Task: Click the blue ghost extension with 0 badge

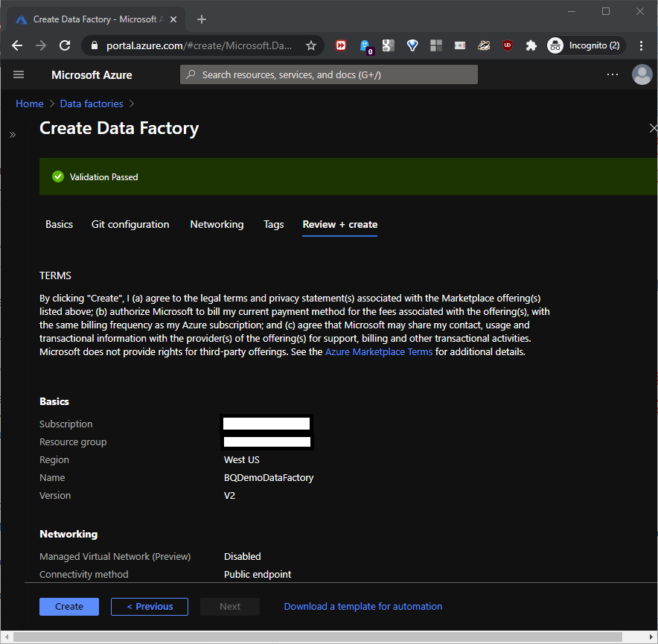Action: pyautogui.click(x=365, y=46)
